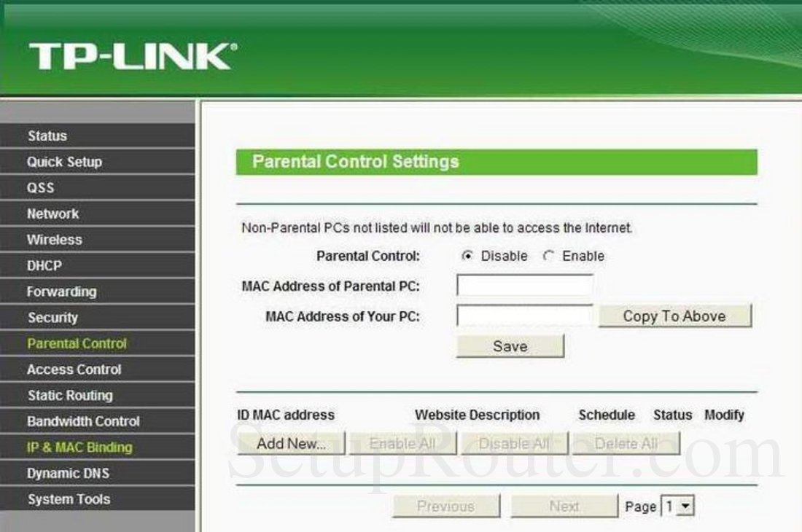Click the Copy To Above button
The height and width of the screenshot is (532, 802).
coord(674,316)
